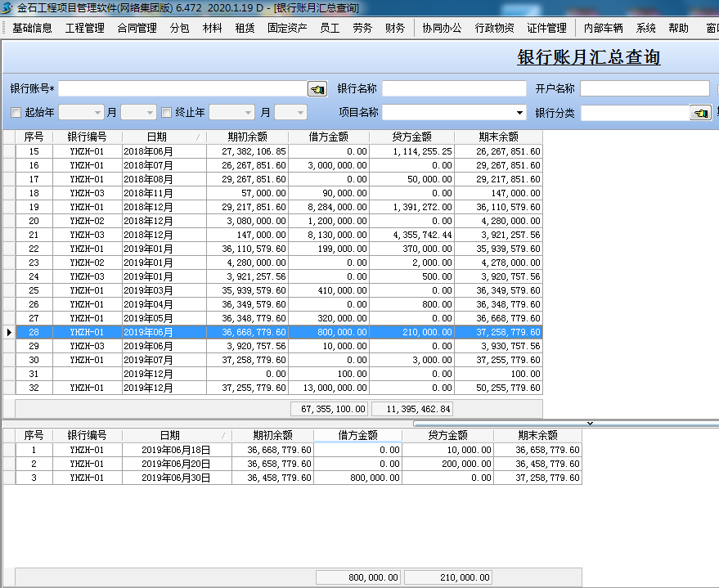Open the 帮助 menu
The width and height of the screenshot is (719, 588).
coord(678,27)
